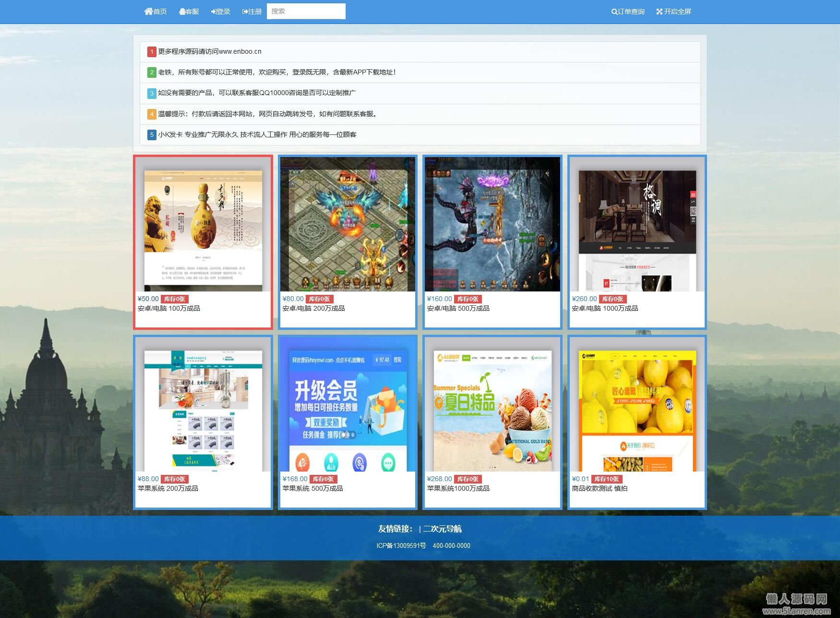Viewport: 840px width, 618px height.
Task: Click the ¥268.00 price
Action: 440,479
